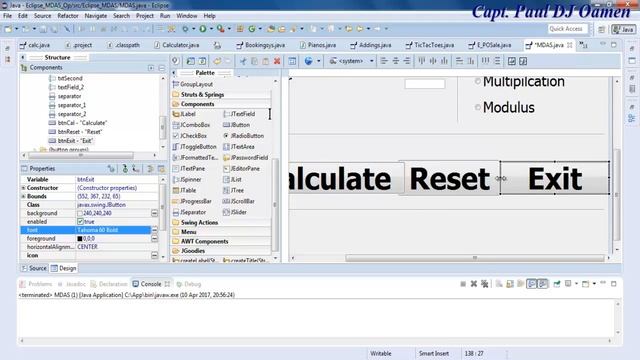Click the JRadioButton palette item

click(244, 136)
